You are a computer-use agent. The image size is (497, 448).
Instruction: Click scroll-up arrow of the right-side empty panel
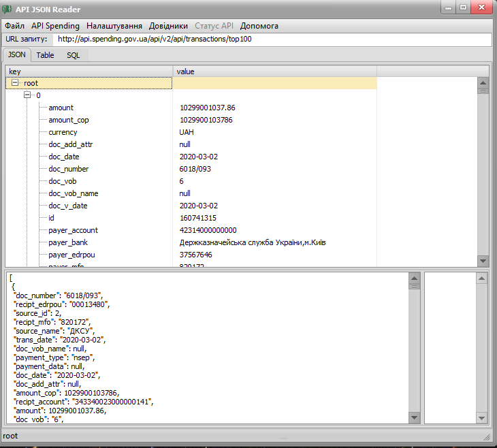click(x=482, y=278)
